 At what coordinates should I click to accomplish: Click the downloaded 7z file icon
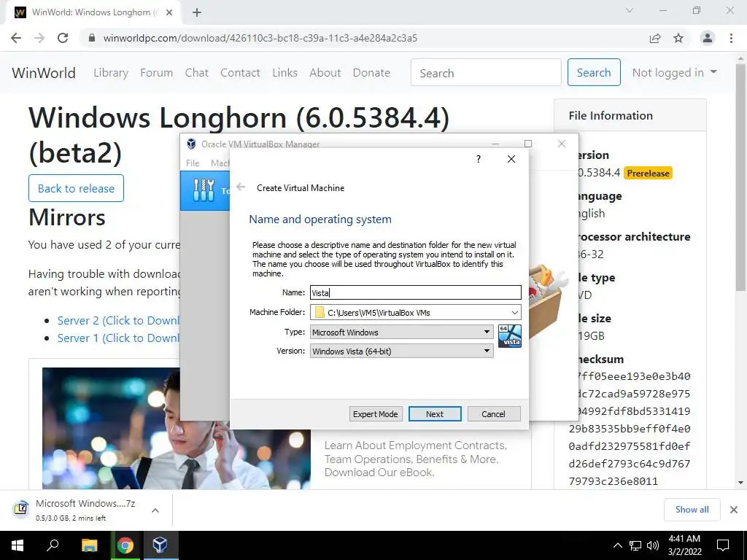coord(20,509)
